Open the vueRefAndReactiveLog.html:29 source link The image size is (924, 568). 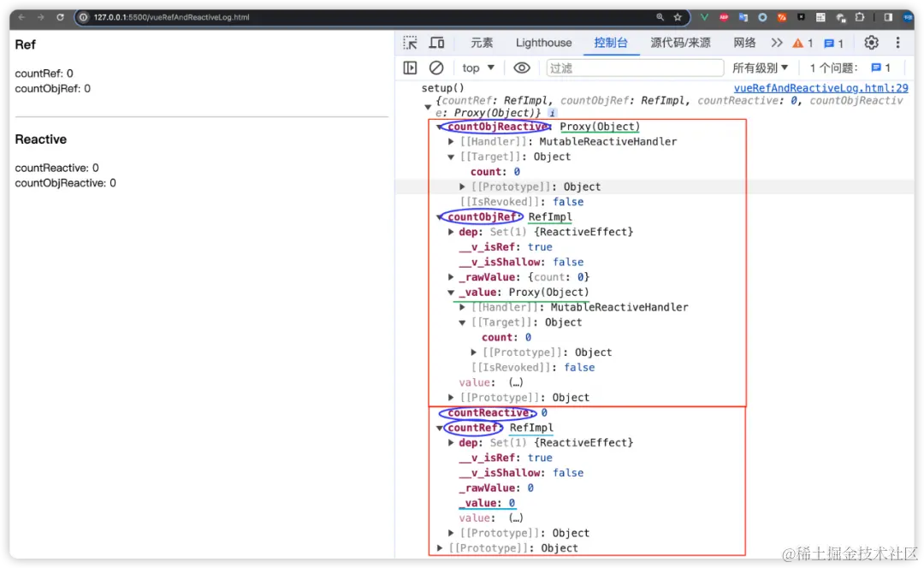pos(820,88)
